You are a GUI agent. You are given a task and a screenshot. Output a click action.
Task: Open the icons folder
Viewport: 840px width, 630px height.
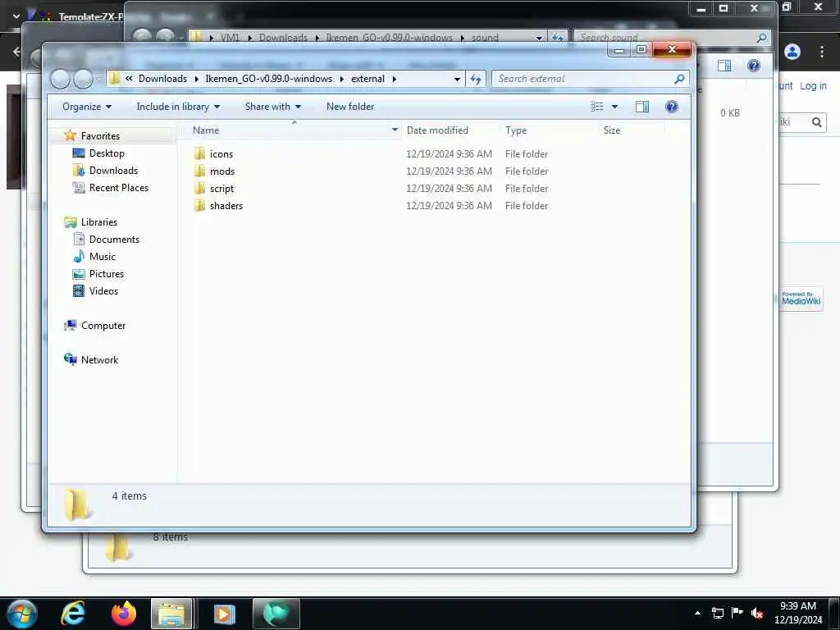[221, 154]
